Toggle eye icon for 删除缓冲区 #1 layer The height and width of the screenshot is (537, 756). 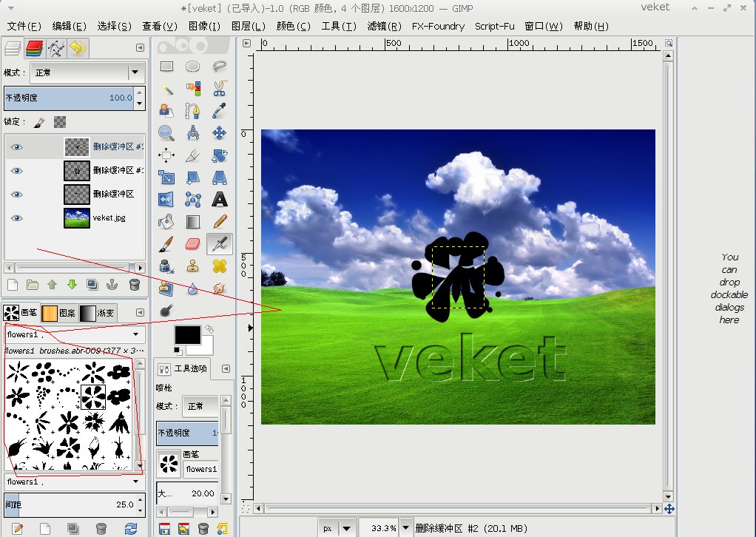coord(17,171)
